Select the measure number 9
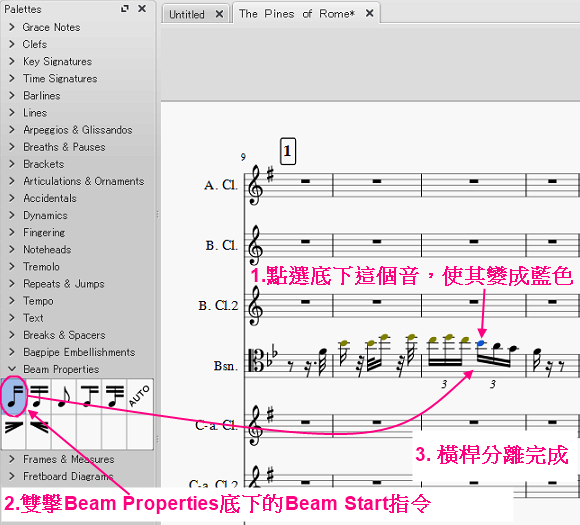 243,157
